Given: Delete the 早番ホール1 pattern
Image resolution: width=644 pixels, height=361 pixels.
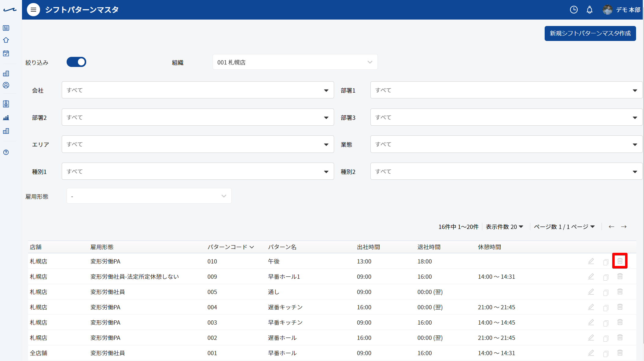Looking at the screenshot, I should tap(620, 276).
